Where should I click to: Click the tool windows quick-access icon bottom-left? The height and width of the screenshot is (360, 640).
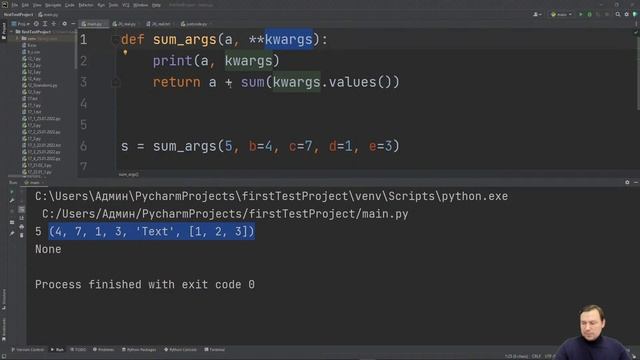[x=4, y=356]
